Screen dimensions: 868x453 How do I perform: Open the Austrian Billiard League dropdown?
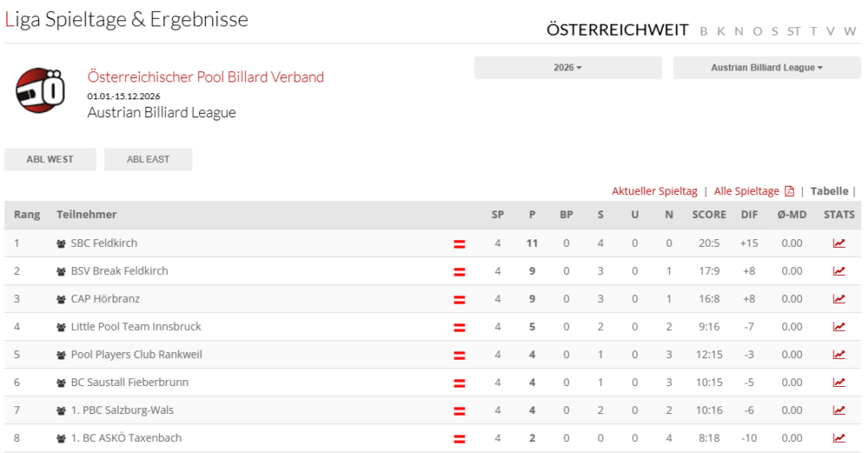coord(766,68)
